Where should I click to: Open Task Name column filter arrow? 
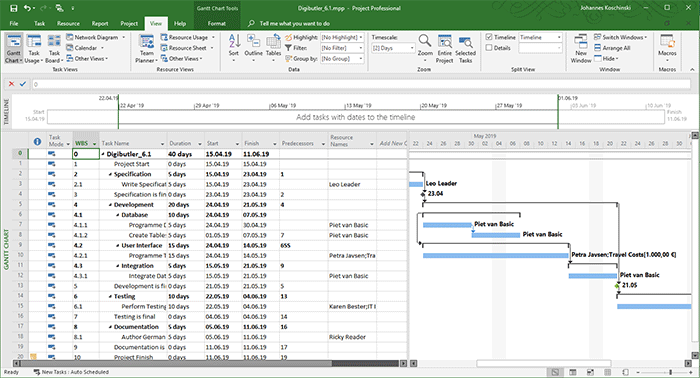[162, 144]
